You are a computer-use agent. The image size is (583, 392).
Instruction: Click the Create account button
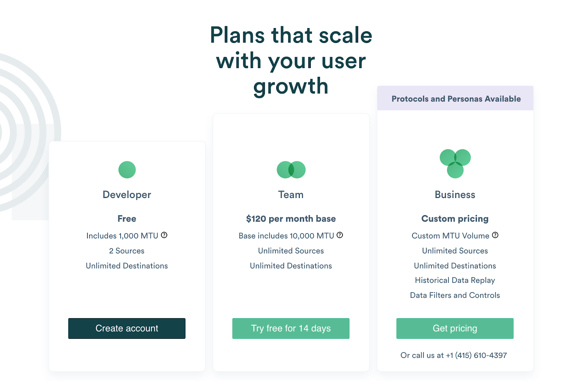(x=127, y=328)
